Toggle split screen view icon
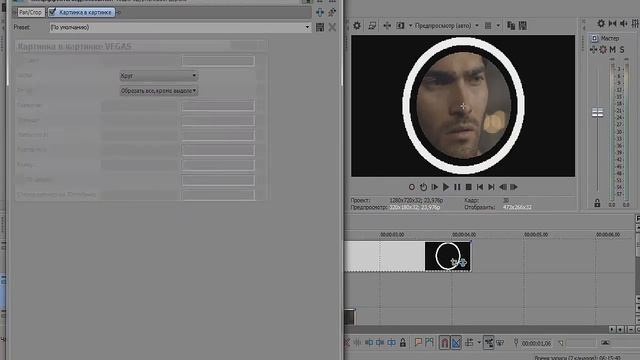Viewport: 640px width, 360px height. pyautogui.click(x=400, y=26)
